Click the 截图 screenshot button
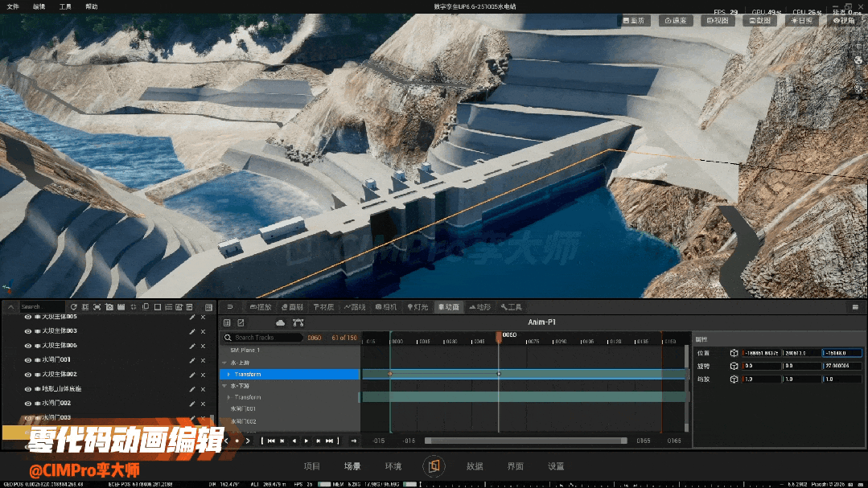The width and height of the screenshot is (868, 488). tap(759, 20)
